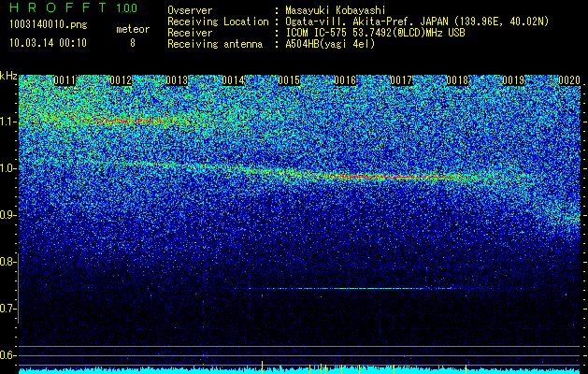Click the 0014 time marker
This screenshot has width=588, height=374.
click(x=233, y=80)
